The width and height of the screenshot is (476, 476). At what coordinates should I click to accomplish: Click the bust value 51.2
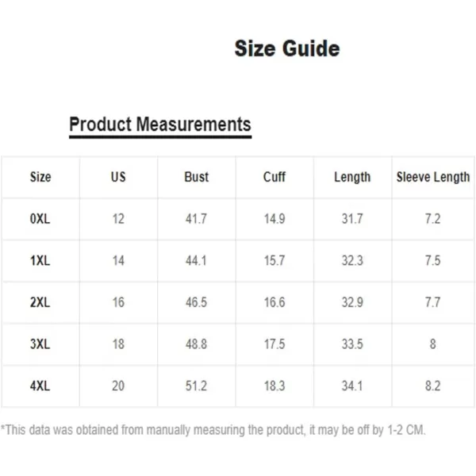tap(196, 386)
